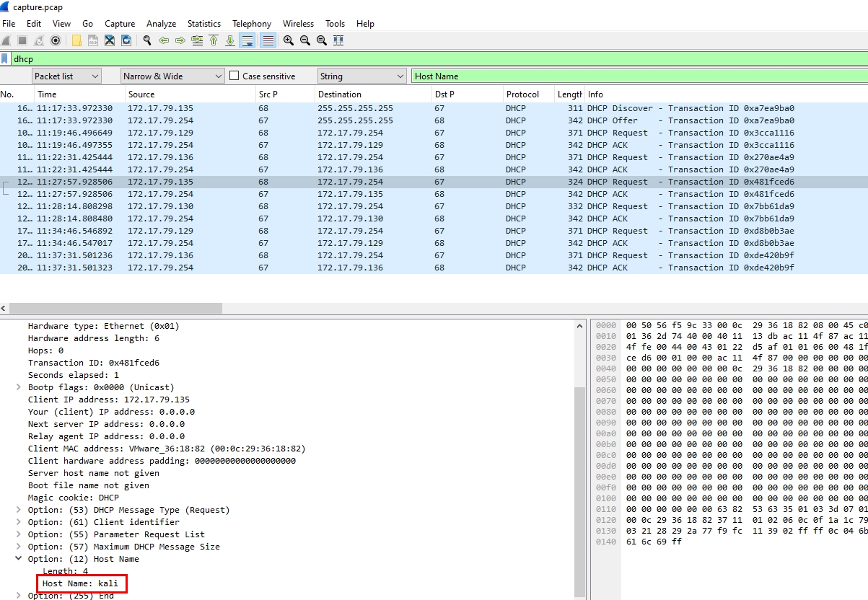868x600 pixels.
Task: Toggle colorize packet list button
Action: [x=268, y=40]
